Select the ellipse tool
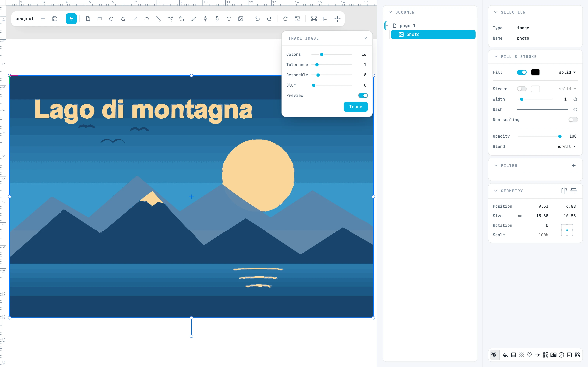The height and width of the screenshot is (367, 588). click(111, 19)
